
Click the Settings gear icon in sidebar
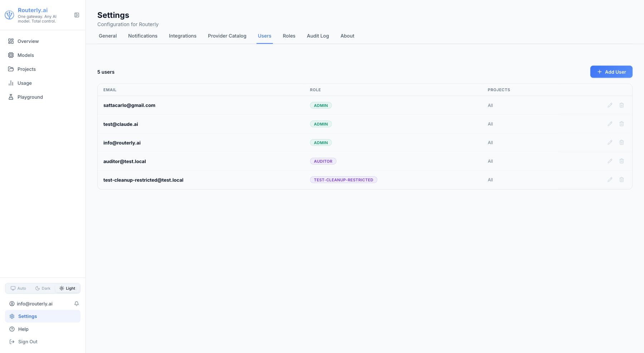(12, 316)
